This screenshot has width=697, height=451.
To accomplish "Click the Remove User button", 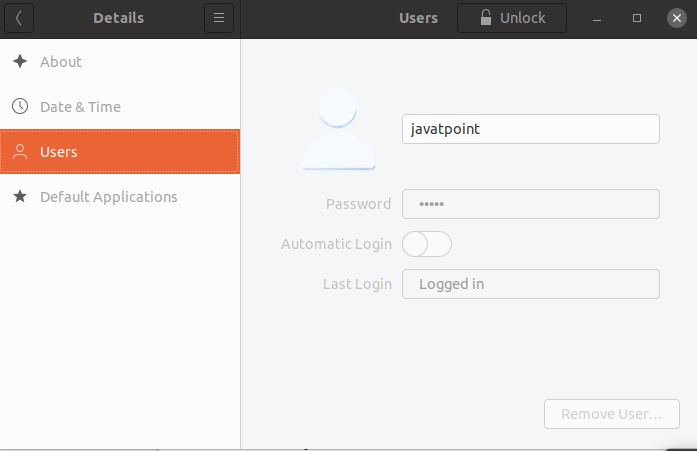I will point(612,414).
